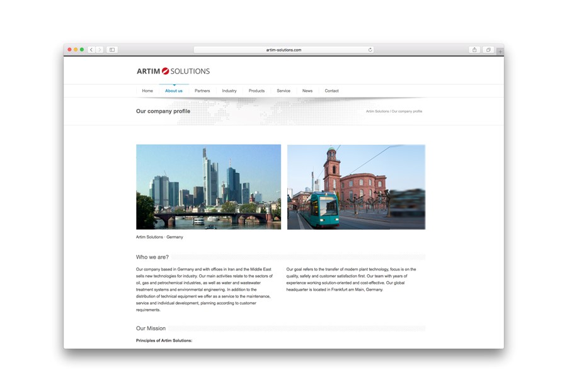Toggle the Safari sidebar button

[x=112, y=50]
